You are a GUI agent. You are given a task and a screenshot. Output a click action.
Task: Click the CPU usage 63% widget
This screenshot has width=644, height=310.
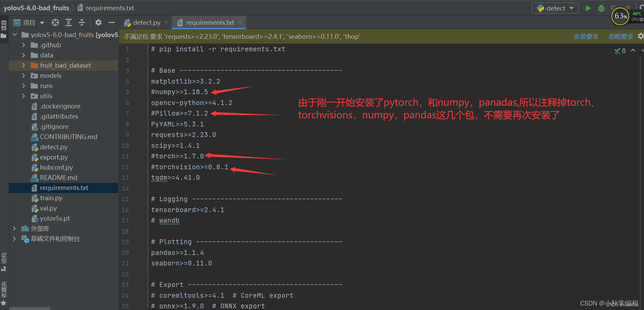[621, 16]
